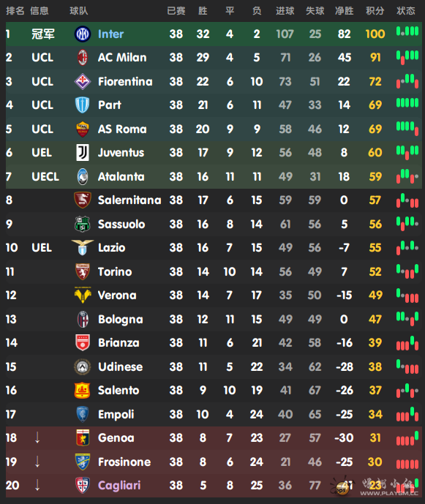The image size is (425, 504).
Task: Click the Torino bull crest
Action: tap(83, 271)
